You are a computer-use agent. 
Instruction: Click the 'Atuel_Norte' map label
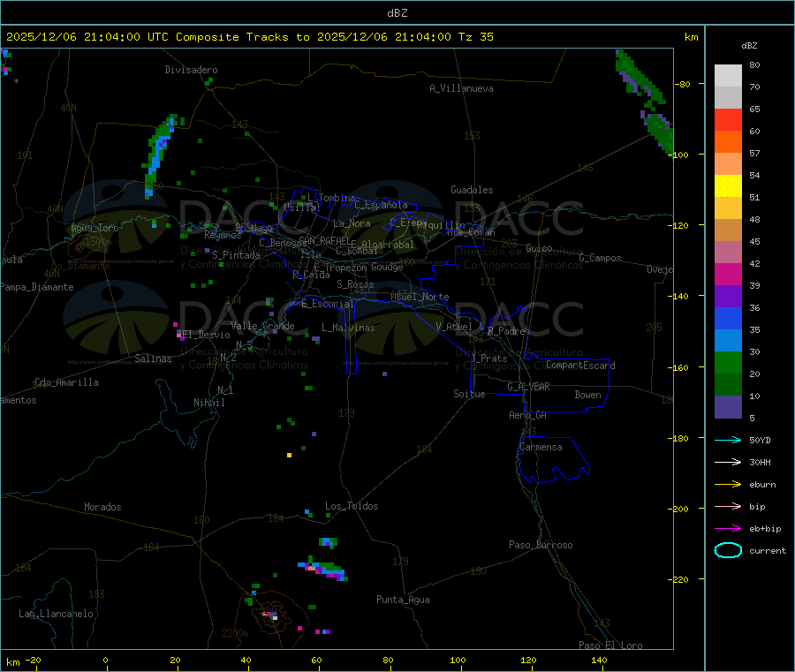point(420,297)
